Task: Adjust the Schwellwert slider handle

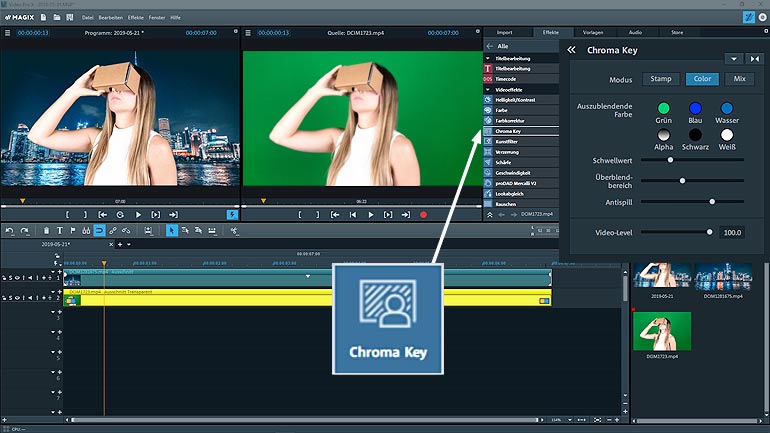Action: point(670,160)
